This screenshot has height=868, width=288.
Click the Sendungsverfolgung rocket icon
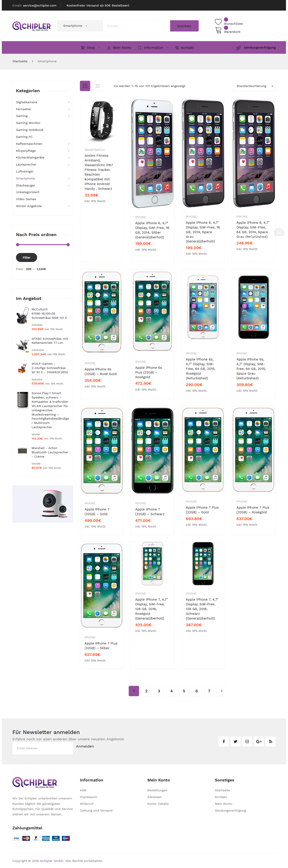click(238, 48)
